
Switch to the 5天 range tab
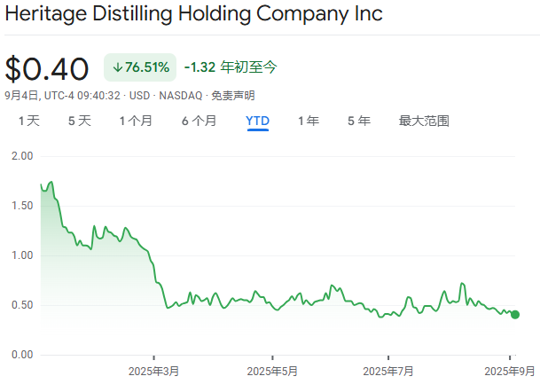point(80,121)
